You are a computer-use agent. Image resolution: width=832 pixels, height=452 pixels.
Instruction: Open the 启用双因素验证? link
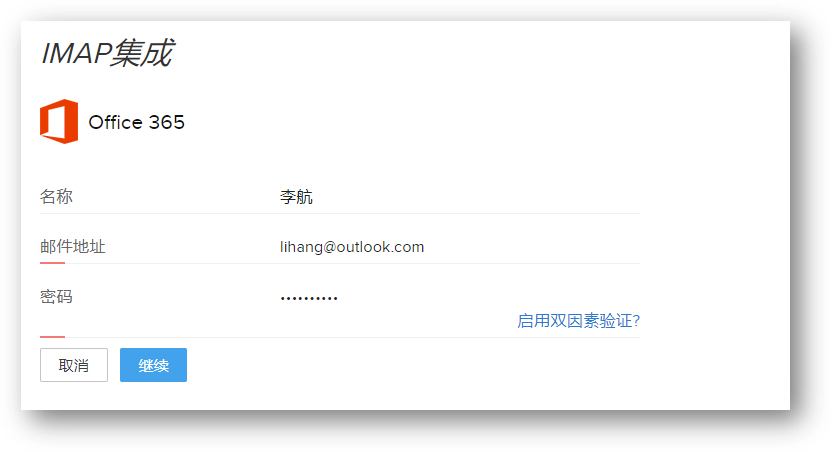(578, 321)
